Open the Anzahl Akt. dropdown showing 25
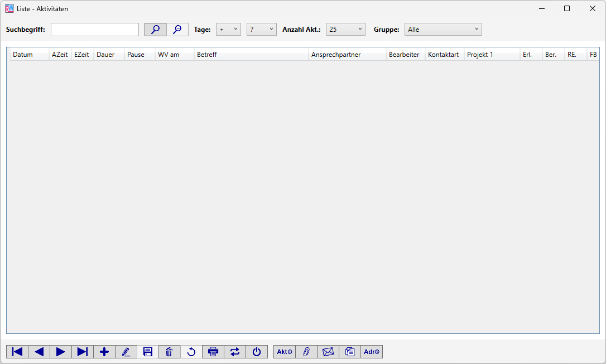Image resolution: width=606 pixels, height=364 pixels. tap(345, 30)
